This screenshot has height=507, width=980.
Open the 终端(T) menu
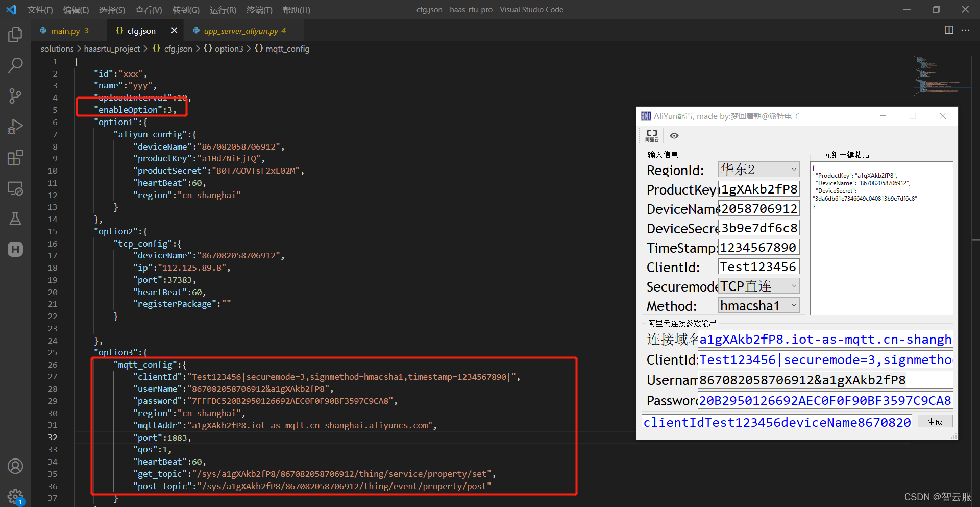click(259, 10)
